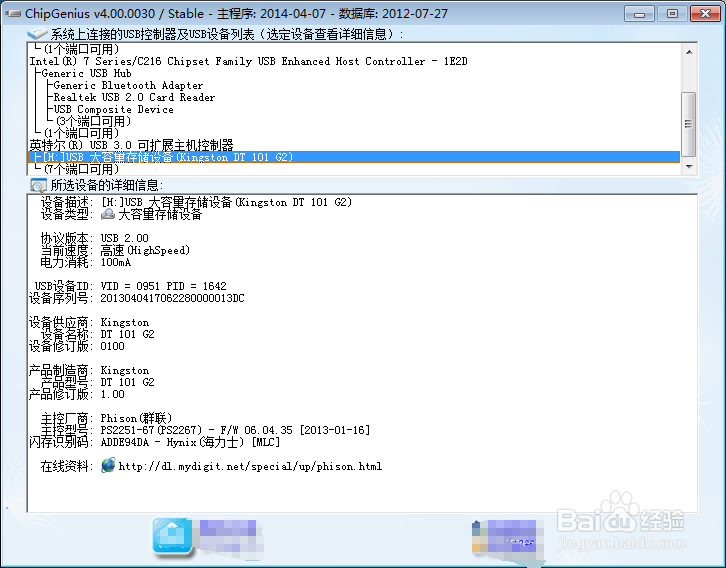Select the (3个端口可用) row
Viewport: 726px width, 568px height.
pyautogui.click(x=94, y=121)
